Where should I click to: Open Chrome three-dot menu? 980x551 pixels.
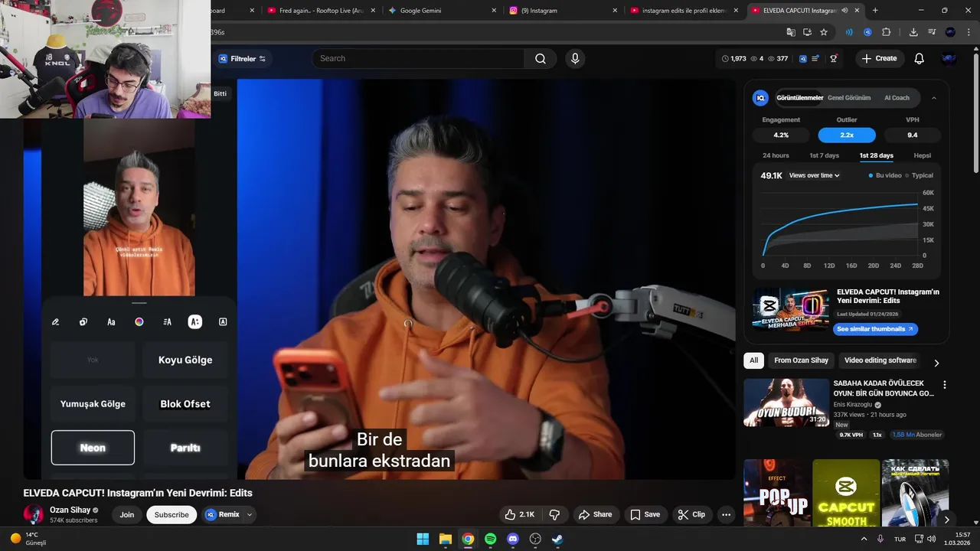(x=968, y=32)
